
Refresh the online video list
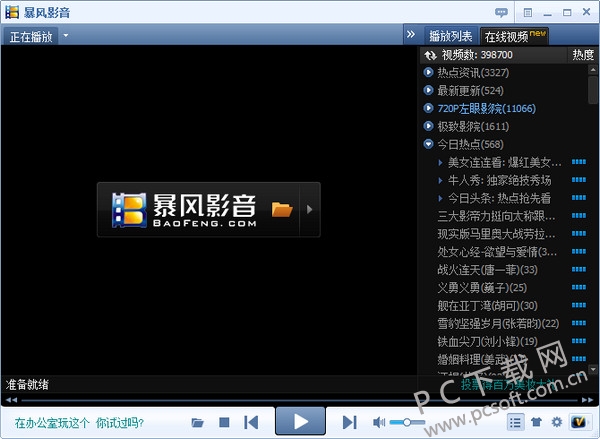(x=430, y=55)
